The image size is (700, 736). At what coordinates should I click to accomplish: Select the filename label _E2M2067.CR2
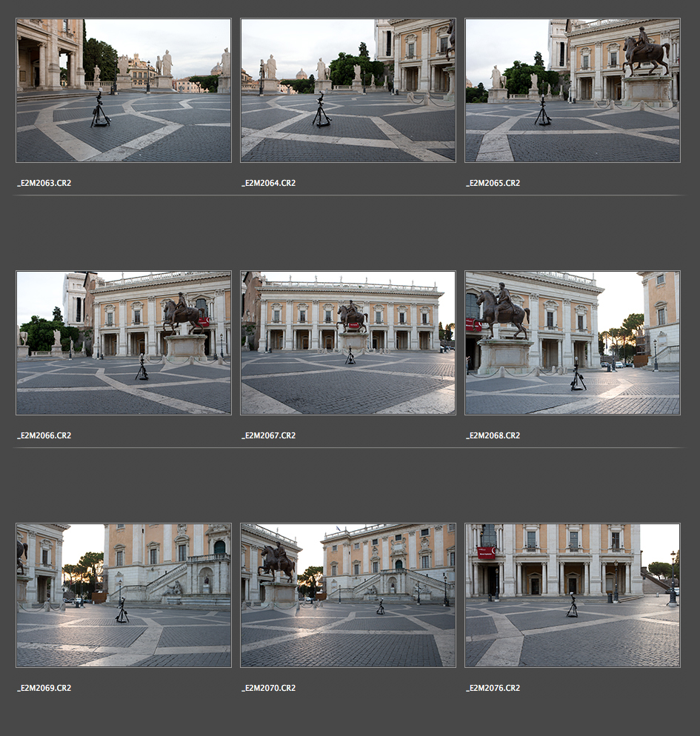[x=269, y=435]
